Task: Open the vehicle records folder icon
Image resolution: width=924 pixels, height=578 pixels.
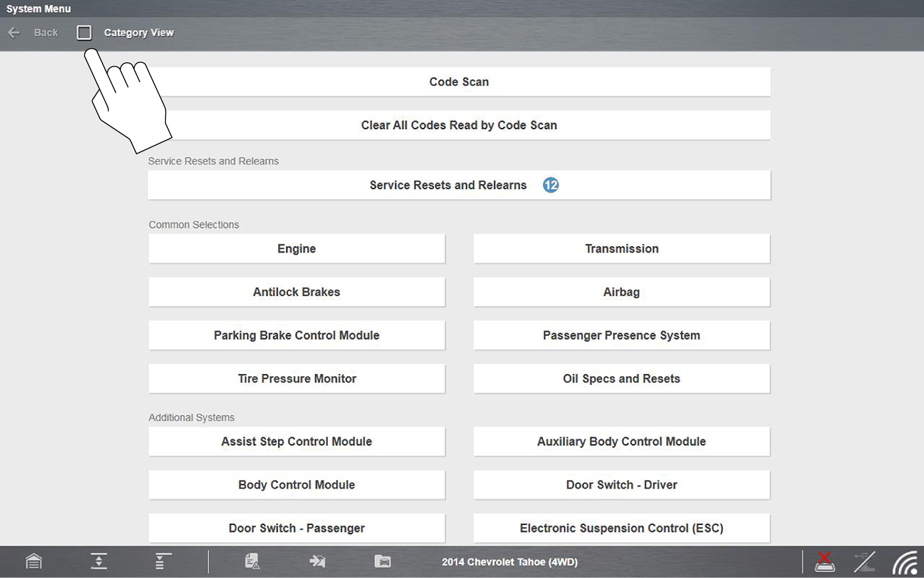Action: pos(382,561)
